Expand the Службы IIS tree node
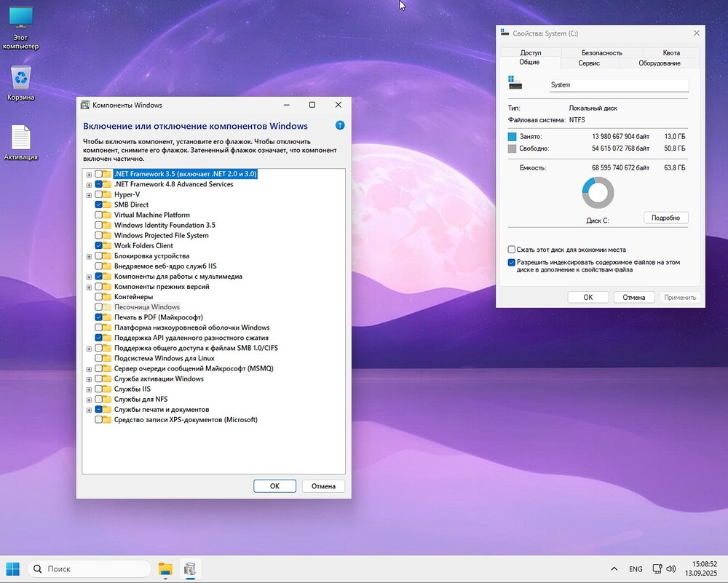This screenshot has height=583, width=728. (x=89, y=389)
